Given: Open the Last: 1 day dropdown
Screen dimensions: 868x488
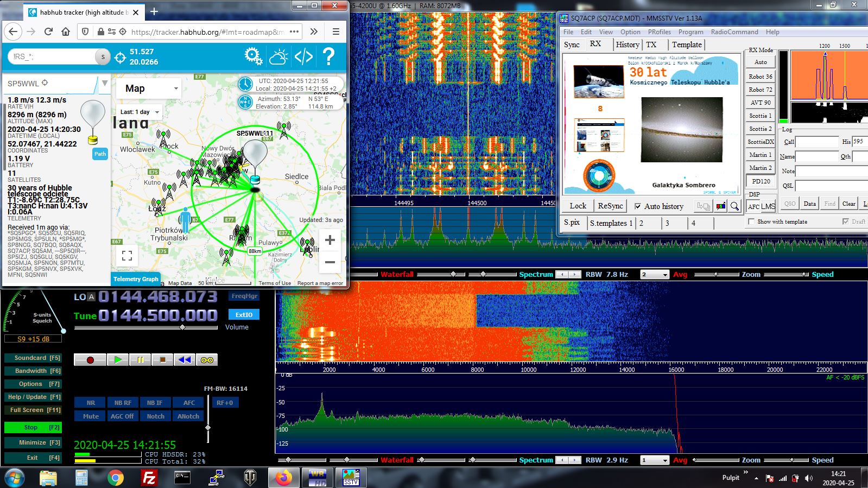Looking at the screenshot, I should pyautogui.click(x=140, y=112).
